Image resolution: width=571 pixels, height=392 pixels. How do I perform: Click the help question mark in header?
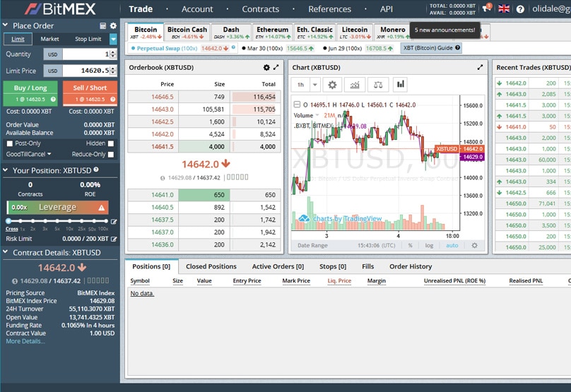click(x=521, y=9)
